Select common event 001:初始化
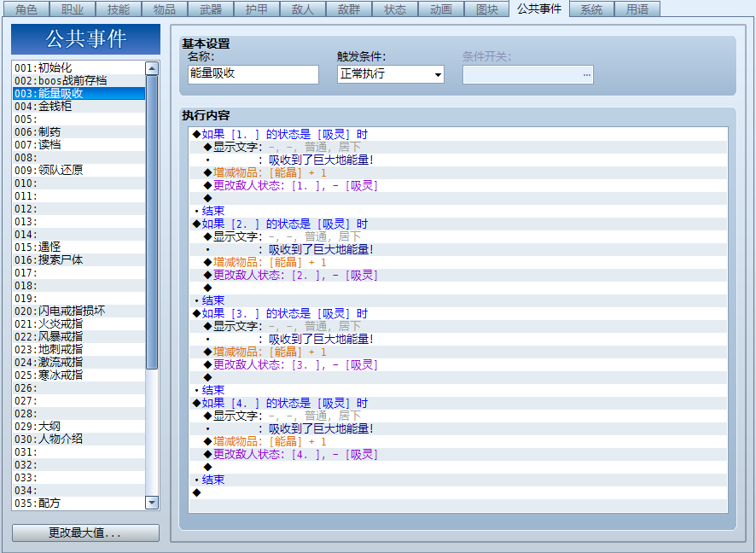 click(x=79, y=67)
